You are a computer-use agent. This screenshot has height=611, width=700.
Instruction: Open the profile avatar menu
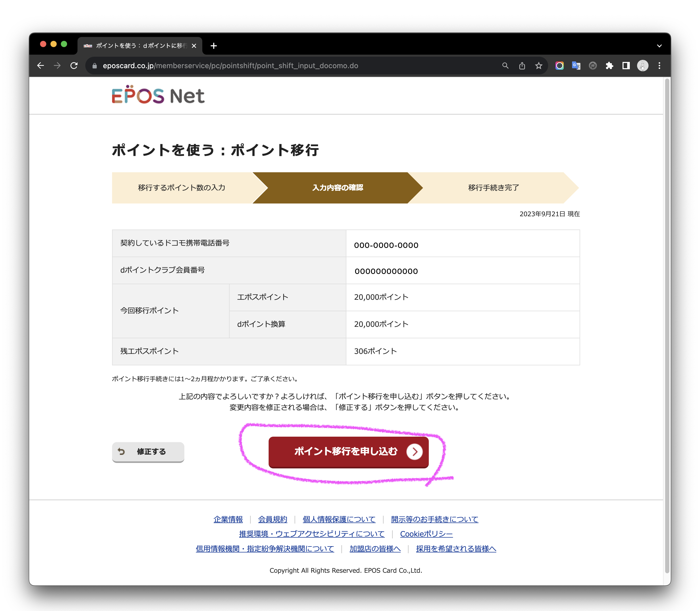[x=643, y=66]
